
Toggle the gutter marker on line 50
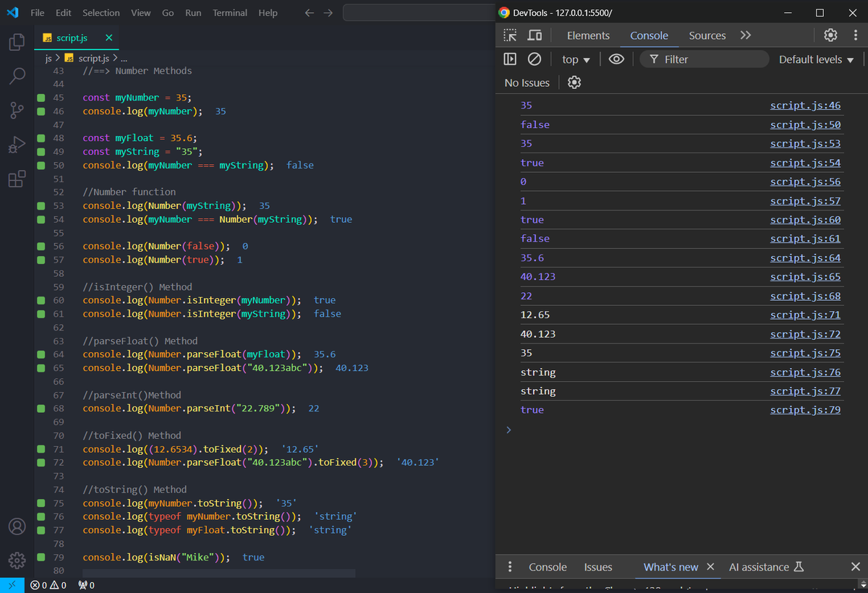point(41,166)
